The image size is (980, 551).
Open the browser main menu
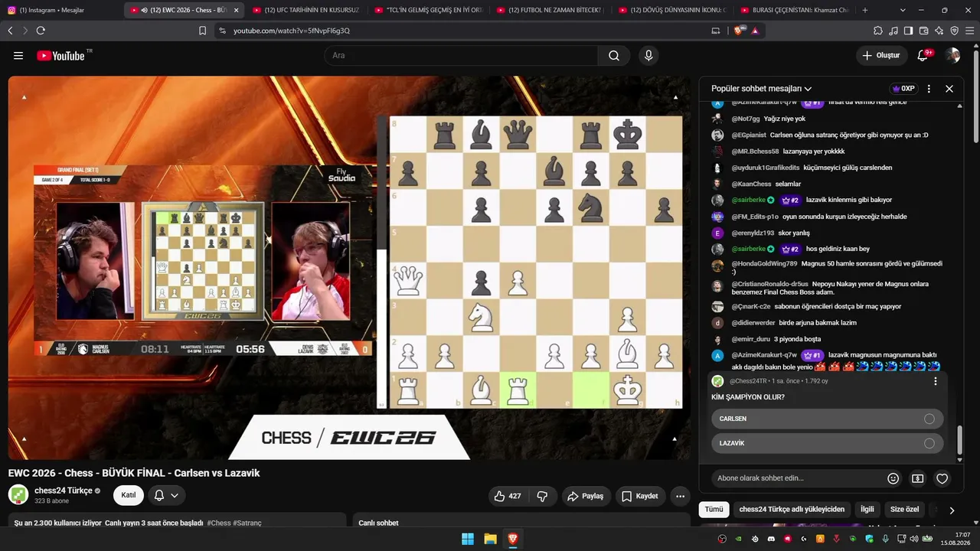(x=970, y=31)
